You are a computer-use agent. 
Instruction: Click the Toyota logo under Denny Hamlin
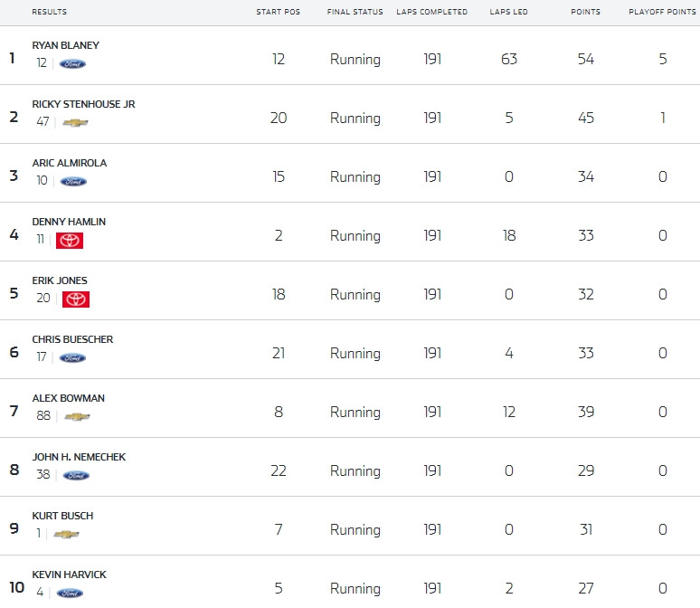click(70, 241)
